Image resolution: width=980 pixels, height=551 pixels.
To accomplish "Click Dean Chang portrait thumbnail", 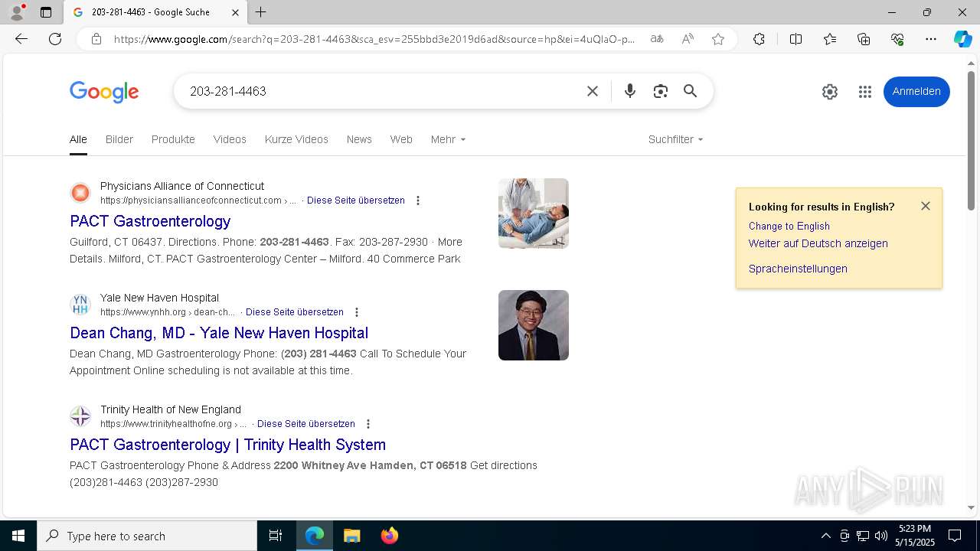I will click(534, 325).
